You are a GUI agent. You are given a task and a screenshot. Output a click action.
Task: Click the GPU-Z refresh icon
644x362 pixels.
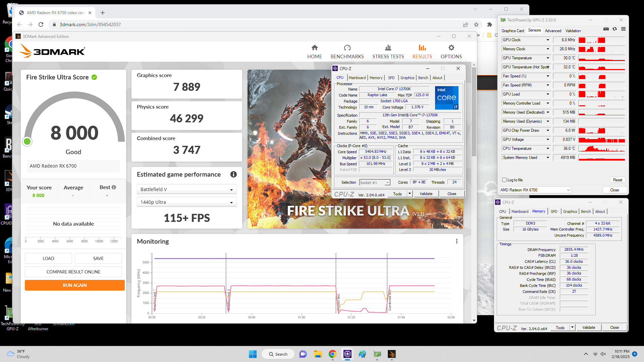(x=614, y=29)
